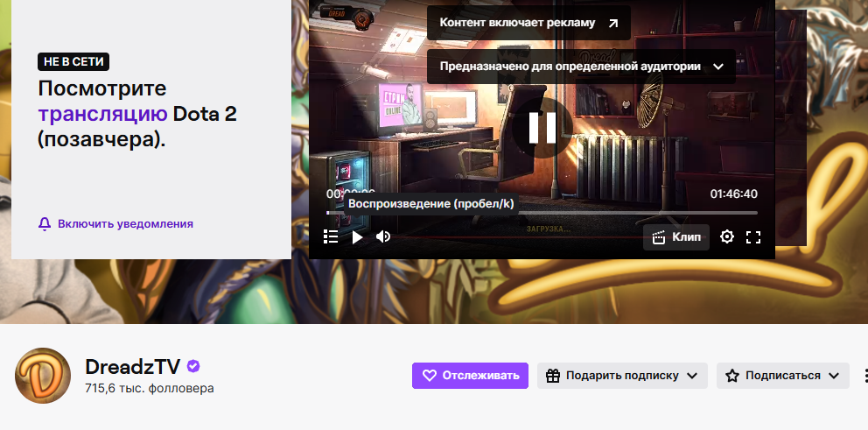The width and height of the screenshot is (868, 430).
Task: Click the verified badge next to DreadzTV
Action: pos(193,366)
